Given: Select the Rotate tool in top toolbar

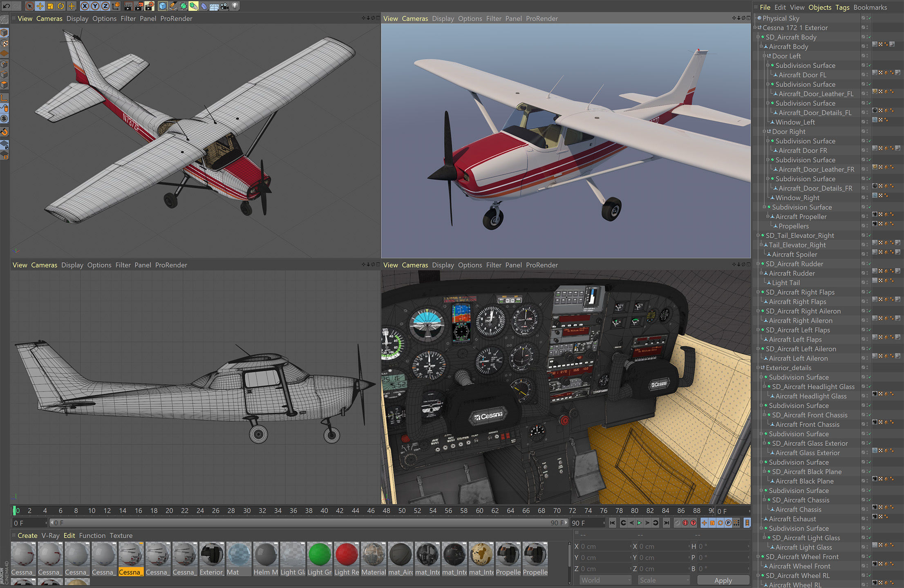Looking at the screenshot, I should click(60, 6).
